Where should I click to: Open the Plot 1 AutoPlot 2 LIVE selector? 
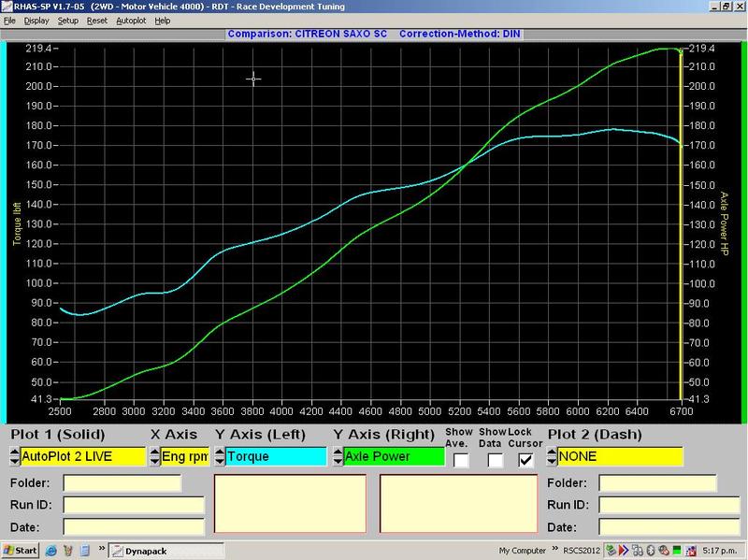(x=82, y=456)
